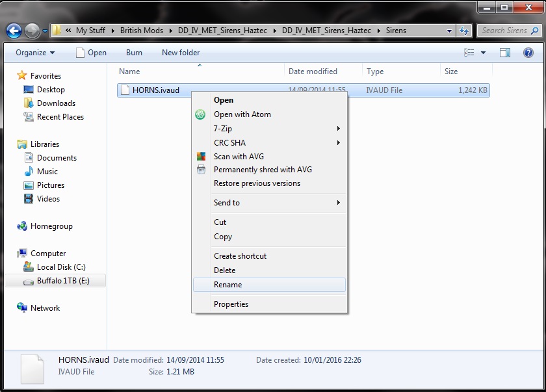
Task: Click the Open toolbar button
Action: [91, 53]
